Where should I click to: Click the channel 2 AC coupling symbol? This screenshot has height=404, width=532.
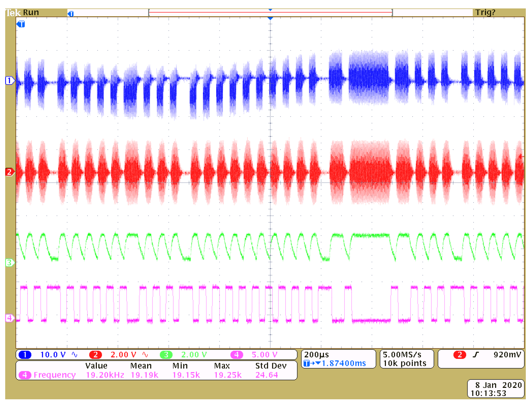(145, 355)
